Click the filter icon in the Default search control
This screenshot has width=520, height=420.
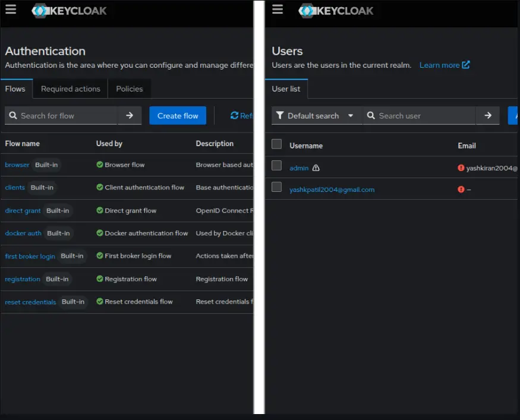click(x=280, y=115)
